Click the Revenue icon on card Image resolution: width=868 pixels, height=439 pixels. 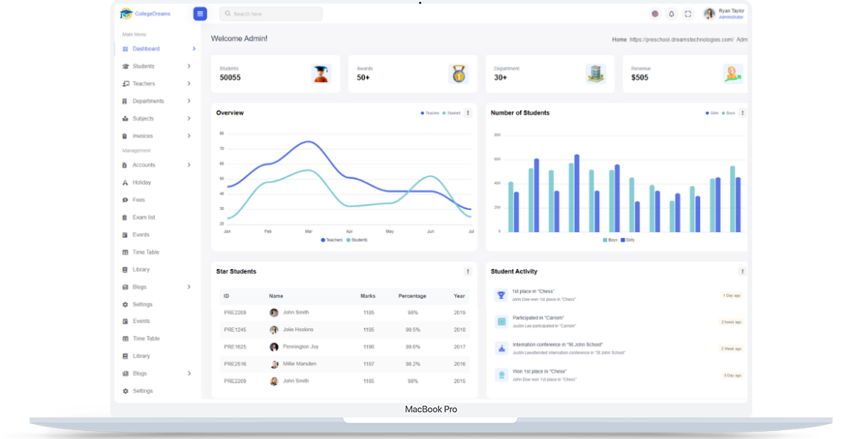coord(732,73)
